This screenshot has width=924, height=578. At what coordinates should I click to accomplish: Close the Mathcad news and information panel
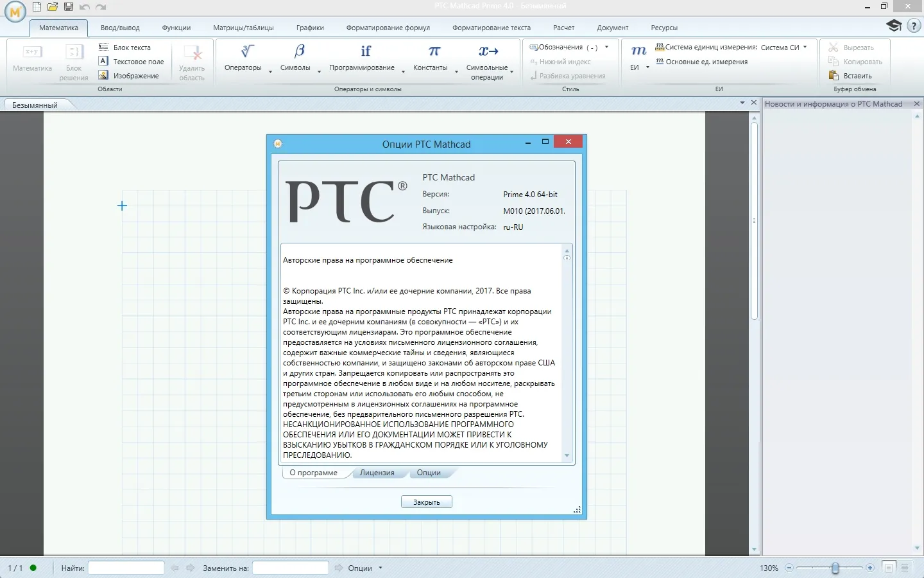[916, 104]
